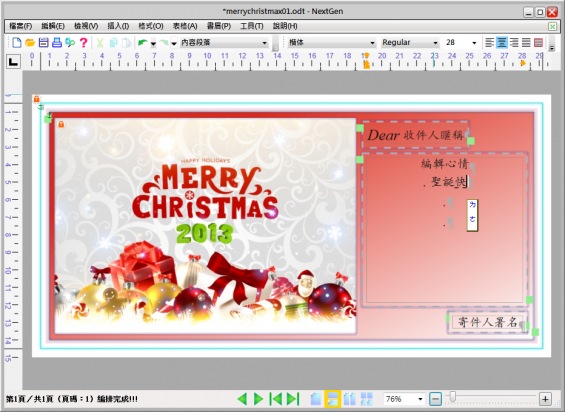Switch to the highlighted page layout view
Image resolution: width=565 pixels, height=412 pixels.
point(332,399)
